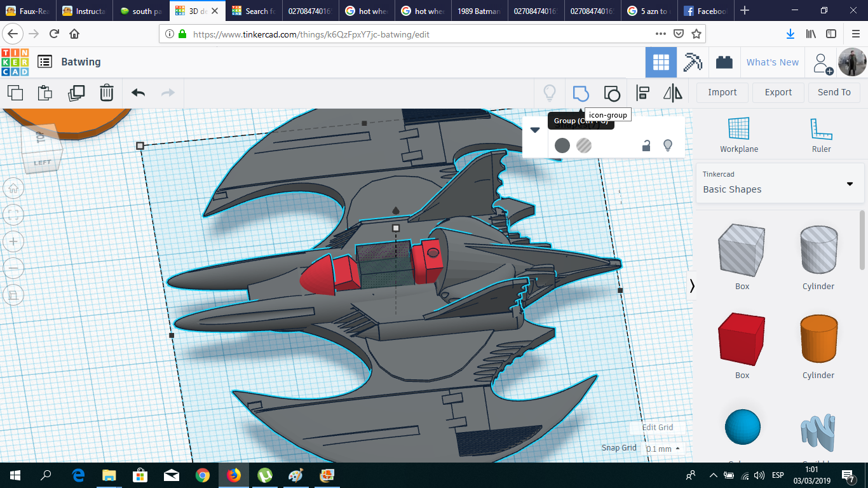The width and height of the screenshot is (868, 488).
Task: Click the Copy icon in the toolbar
Action: pos(15,93)
